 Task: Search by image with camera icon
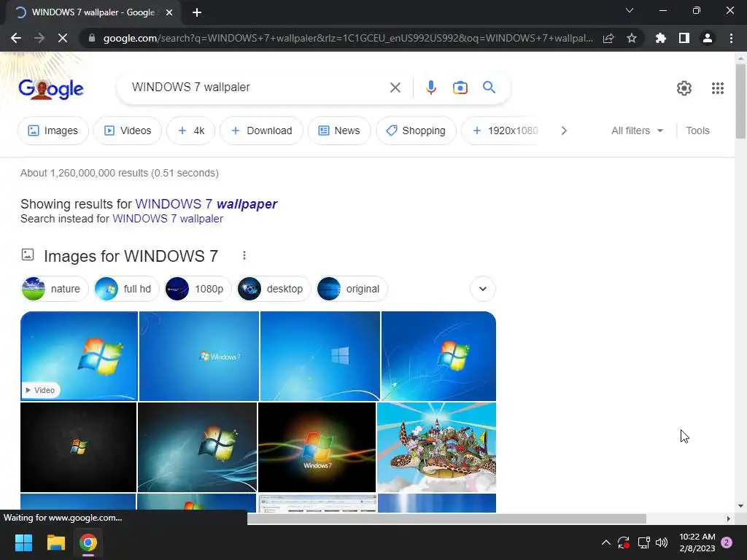coord(460,87)
